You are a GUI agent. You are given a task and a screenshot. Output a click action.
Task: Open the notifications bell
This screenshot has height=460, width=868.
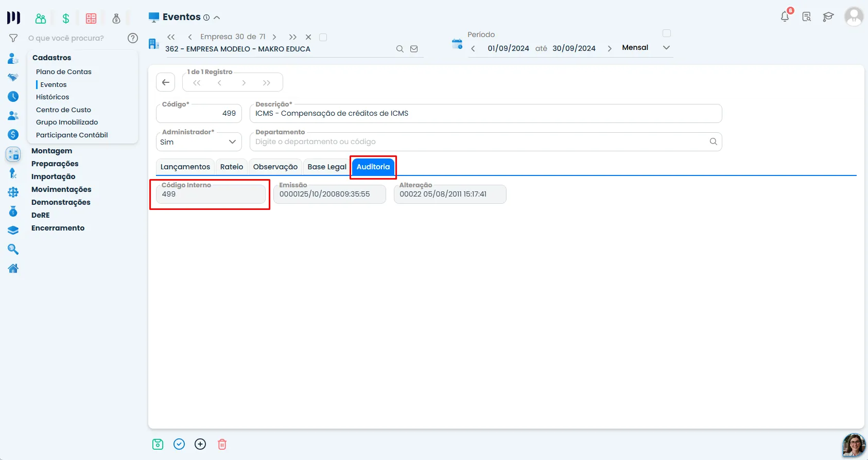[785, 16]
